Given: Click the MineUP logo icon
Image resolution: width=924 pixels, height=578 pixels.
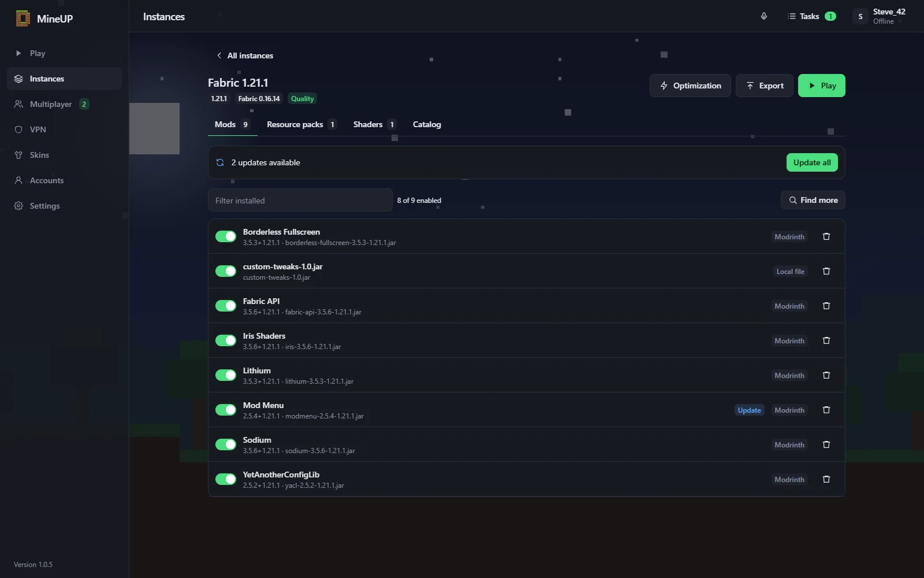Looking at the screenshot, I should (23, 18).
